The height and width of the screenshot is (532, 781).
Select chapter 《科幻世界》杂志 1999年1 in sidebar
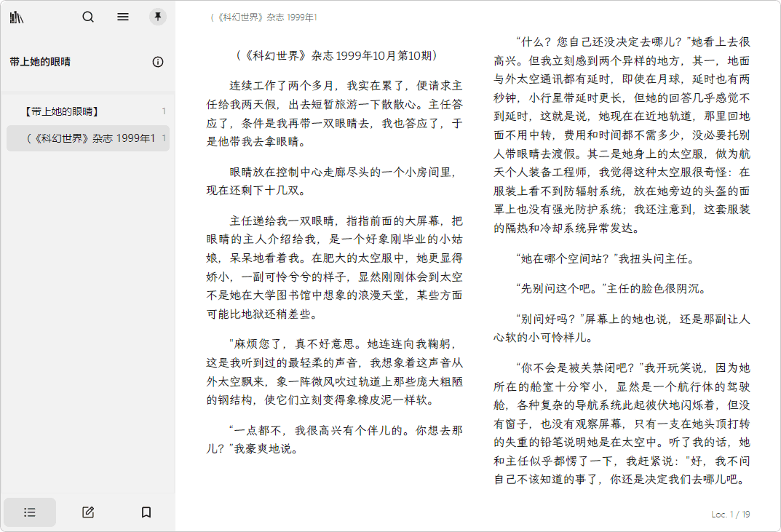[84, 138]
